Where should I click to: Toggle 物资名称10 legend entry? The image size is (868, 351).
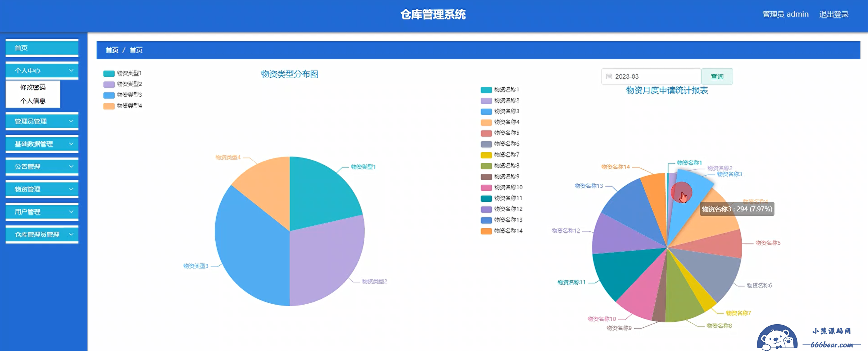502,187
